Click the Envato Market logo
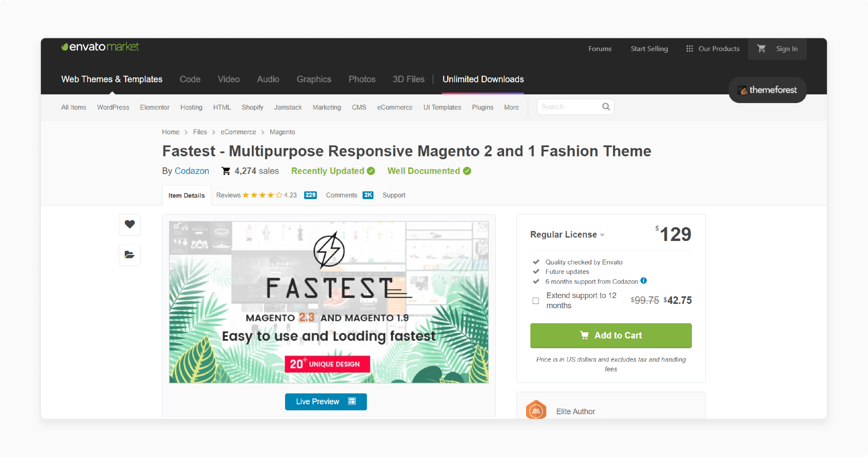Image resolution: width=868 pixels, height=457 pixels. coord(100,47)
